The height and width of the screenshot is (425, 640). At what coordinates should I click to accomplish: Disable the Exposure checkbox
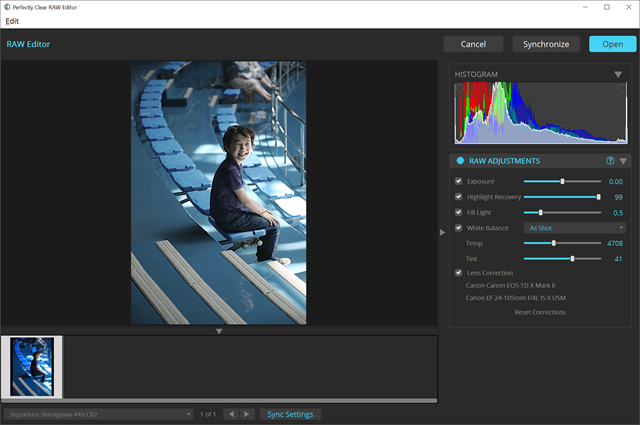tap(459, 182)
